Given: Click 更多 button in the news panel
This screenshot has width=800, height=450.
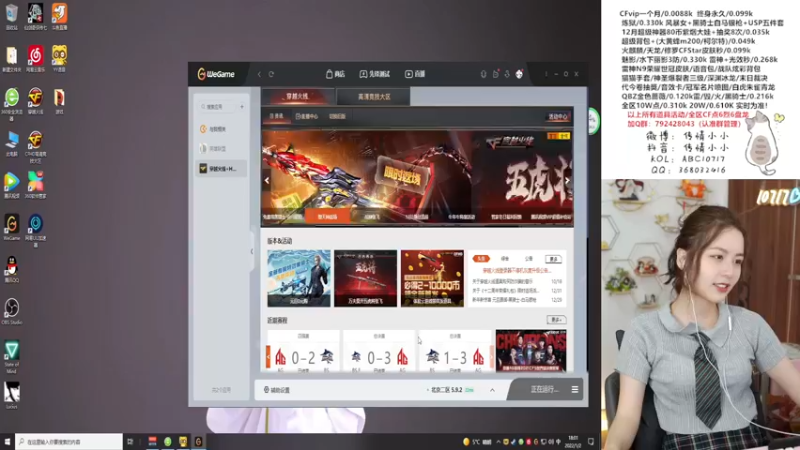Looking at the screenshot, I should pos(553,259).
